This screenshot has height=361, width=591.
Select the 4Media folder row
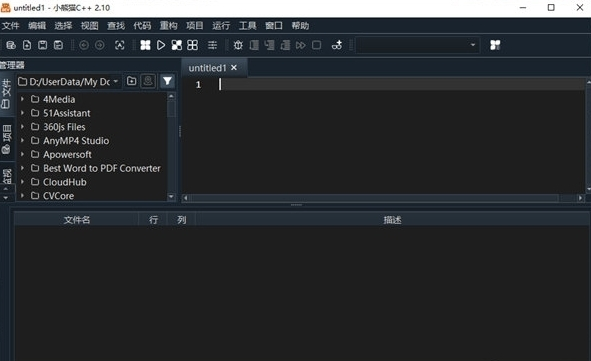pos(92,99)
